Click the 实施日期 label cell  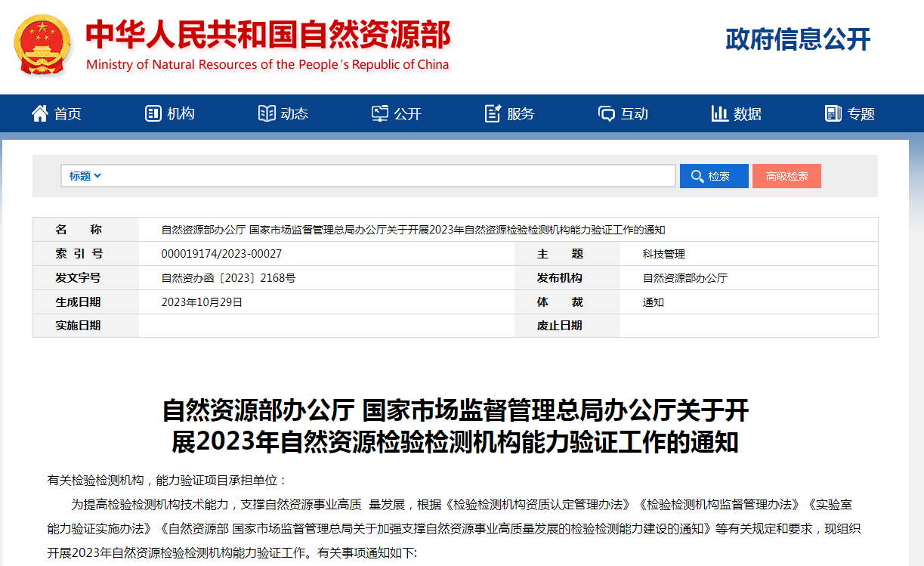pos(86,326)
